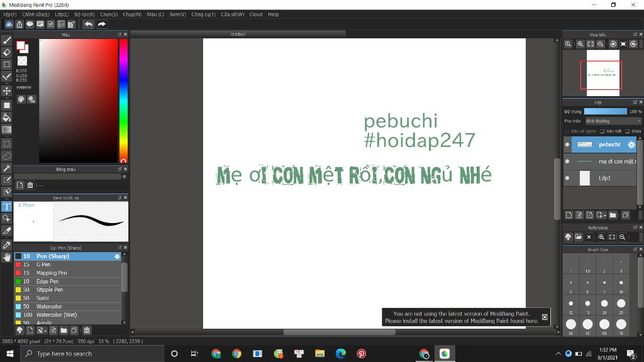Open the Tệp (File) menu
This screenshot has width=644, height=362.
10,14
